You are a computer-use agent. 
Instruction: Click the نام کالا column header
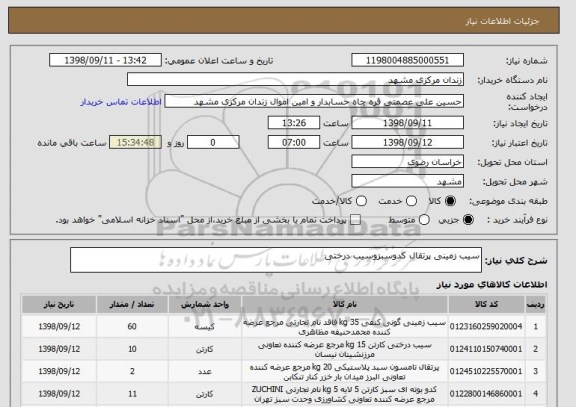[x=345, y=305]
